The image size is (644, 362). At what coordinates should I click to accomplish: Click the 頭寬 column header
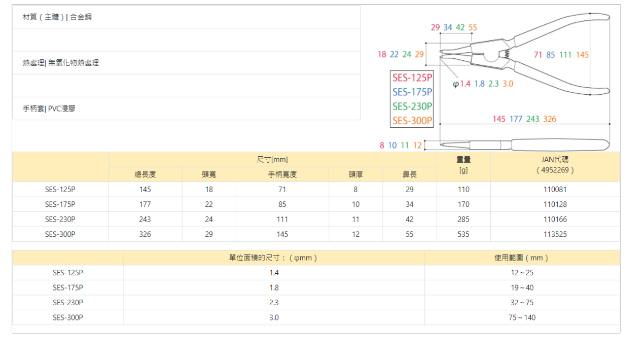pyautogui.click(x=209, y=174)
